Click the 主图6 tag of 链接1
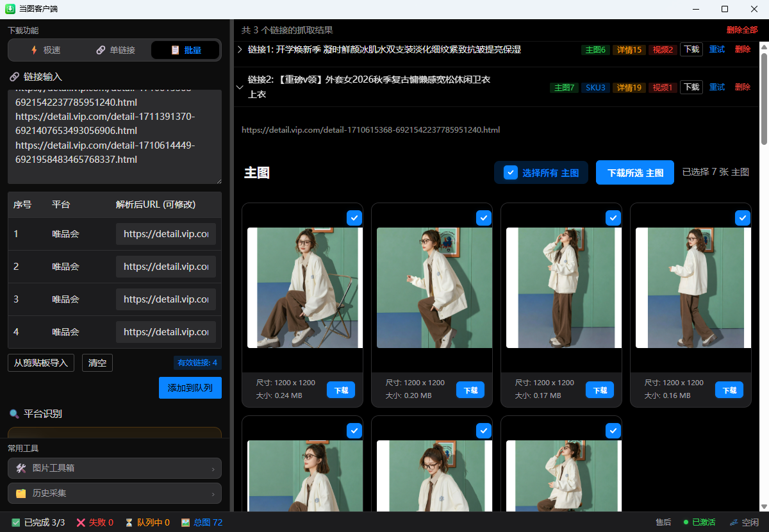 click(595, 50)
